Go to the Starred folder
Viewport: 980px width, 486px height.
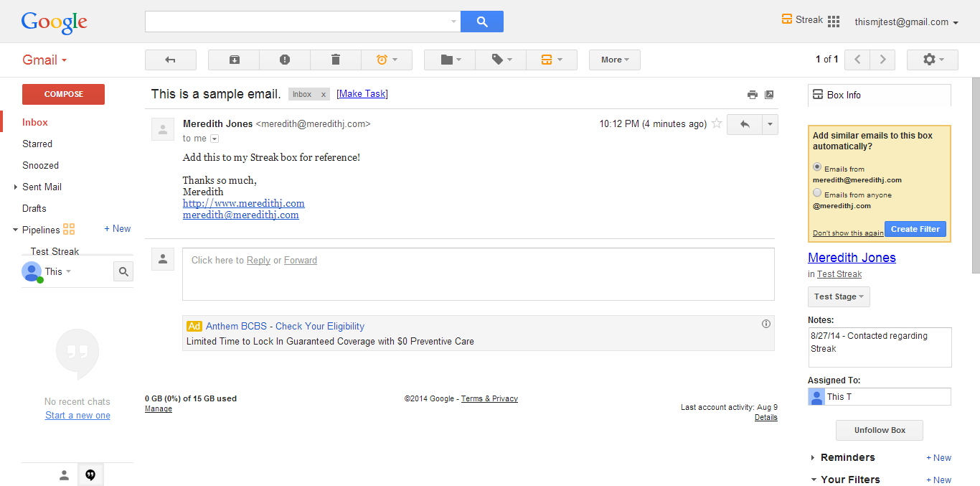point(37,144)
